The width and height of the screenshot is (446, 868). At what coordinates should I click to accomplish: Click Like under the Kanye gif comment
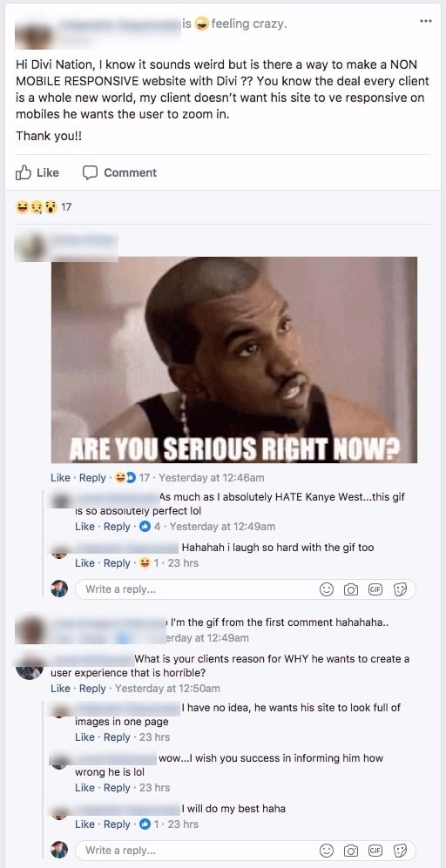pos(60,478)
